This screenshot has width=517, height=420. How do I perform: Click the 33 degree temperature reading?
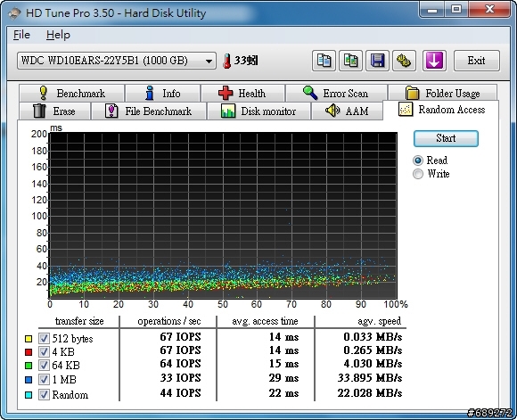click(246, 61)
